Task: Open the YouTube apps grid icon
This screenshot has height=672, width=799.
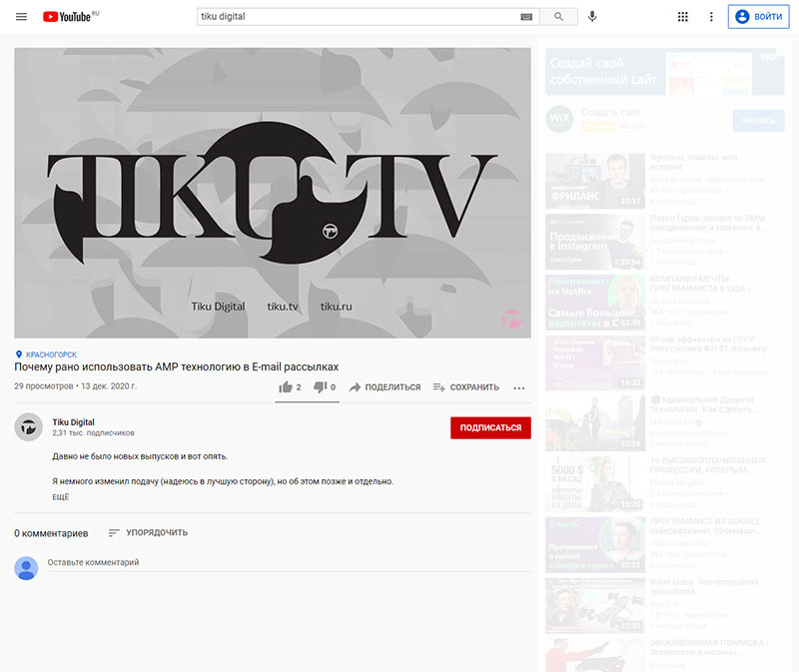Action: (x=683, y=16)
